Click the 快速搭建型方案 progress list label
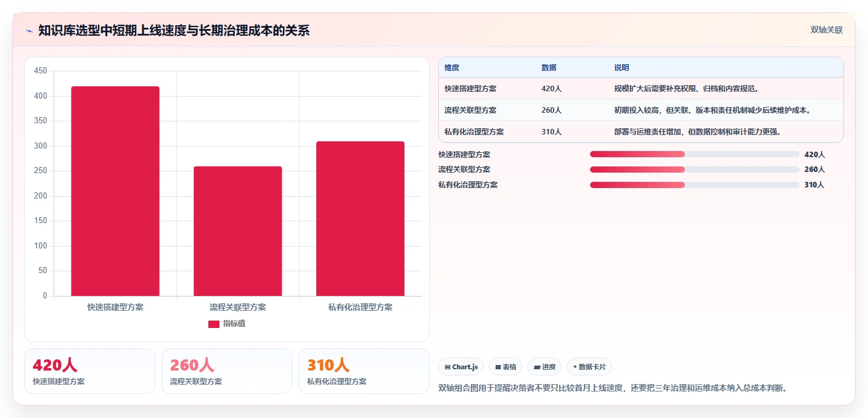This screenshot has height=418, width=868. pos(464,154)
